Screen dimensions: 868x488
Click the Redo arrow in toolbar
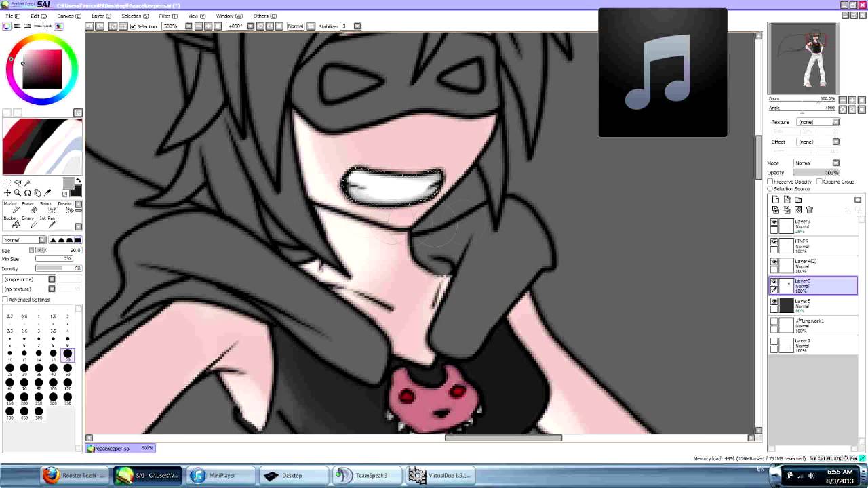(100, 26)
